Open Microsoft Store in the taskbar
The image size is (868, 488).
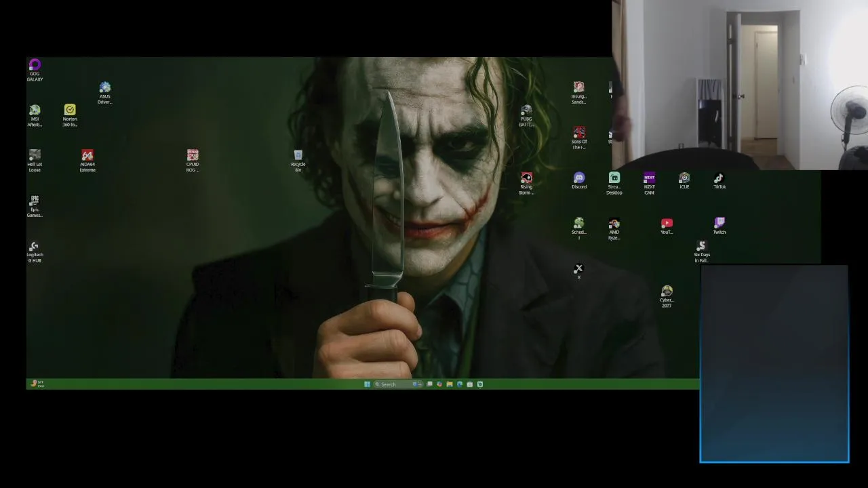point(469,384)
